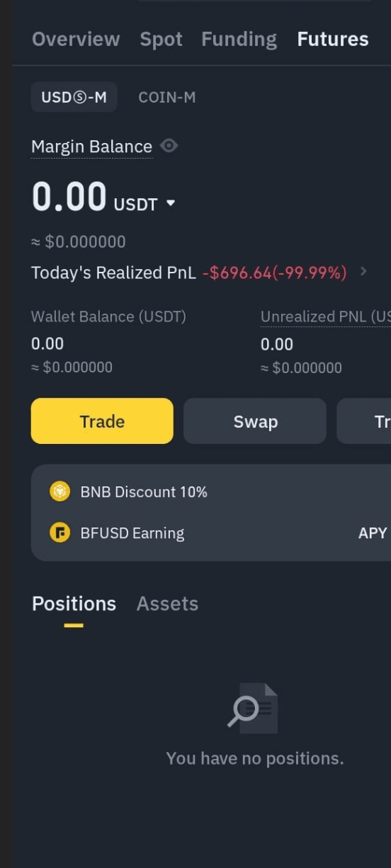
Task: Click the Unrealized PNL label
Action: point(326,316)
